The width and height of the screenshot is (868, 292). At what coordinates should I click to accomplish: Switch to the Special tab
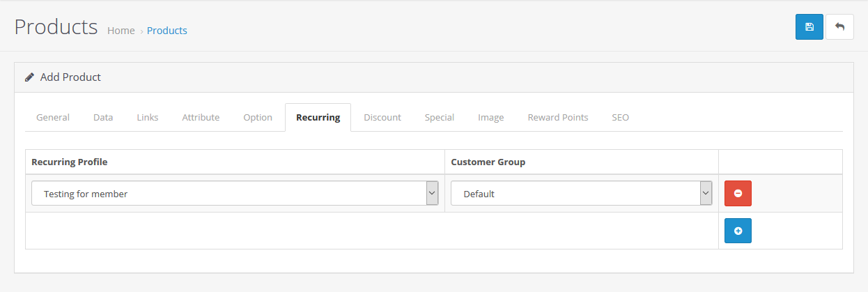click(440, 117)
